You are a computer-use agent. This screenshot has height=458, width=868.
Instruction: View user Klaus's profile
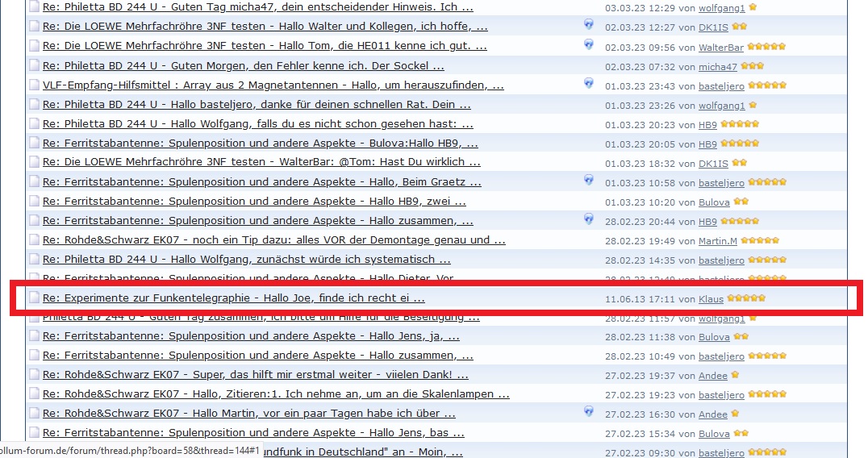point(711,299)
